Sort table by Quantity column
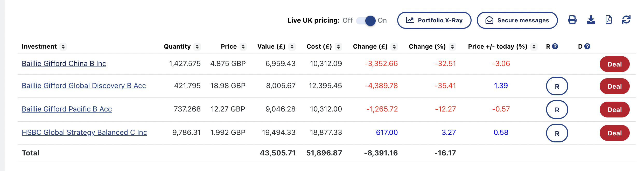Screen dimensions: 644x171 (197, 47)
